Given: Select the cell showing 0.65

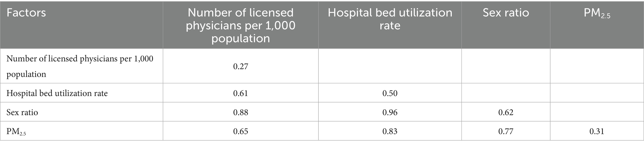Looking at the screenshot, I should click(x=241, y=131).
